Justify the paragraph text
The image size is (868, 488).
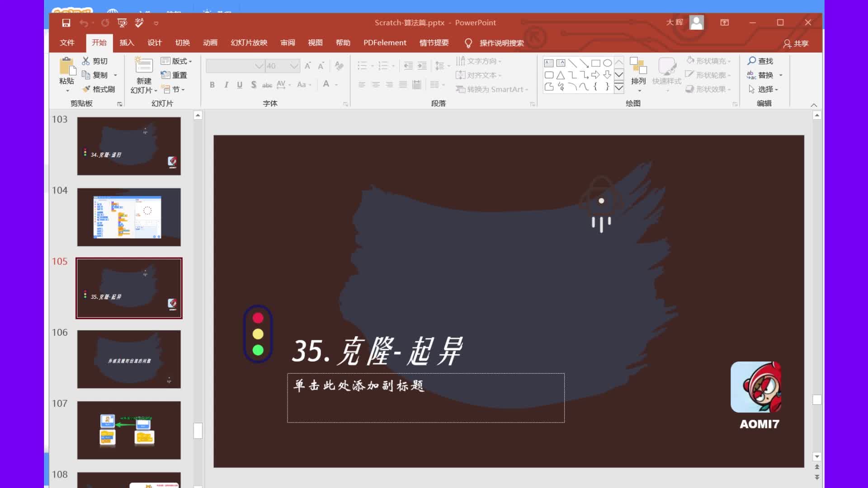403,84
